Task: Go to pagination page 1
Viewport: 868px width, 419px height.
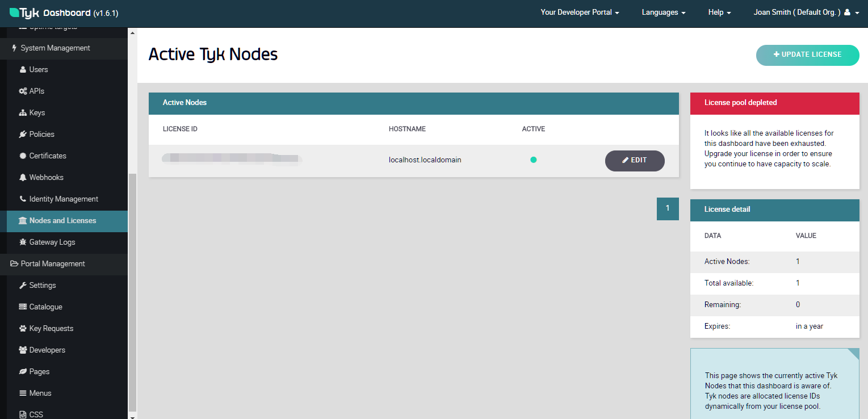Action: tap(668, 209)
